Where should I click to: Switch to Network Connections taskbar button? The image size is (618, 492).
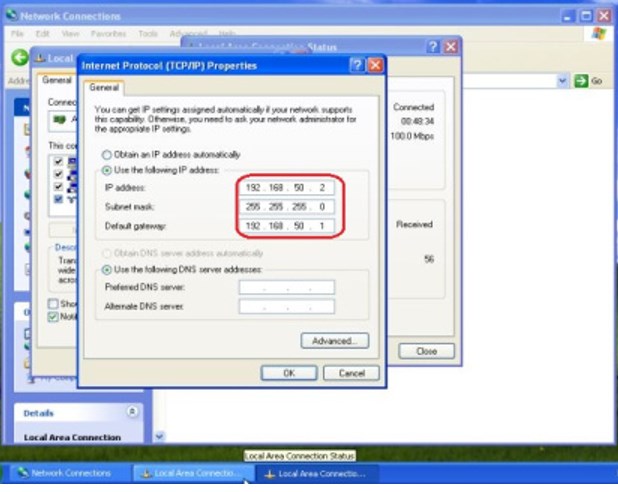(69, 473)
